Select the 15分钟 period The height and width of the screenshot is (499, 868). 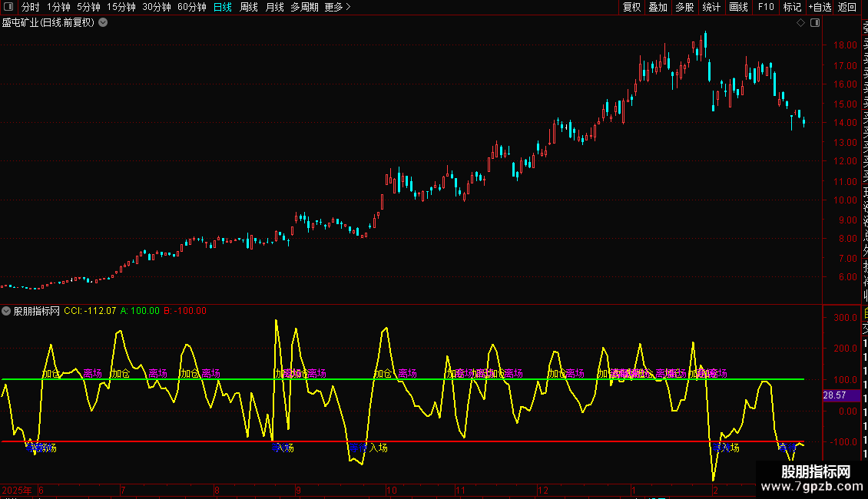pyautogui.click(x=121, y=7)
